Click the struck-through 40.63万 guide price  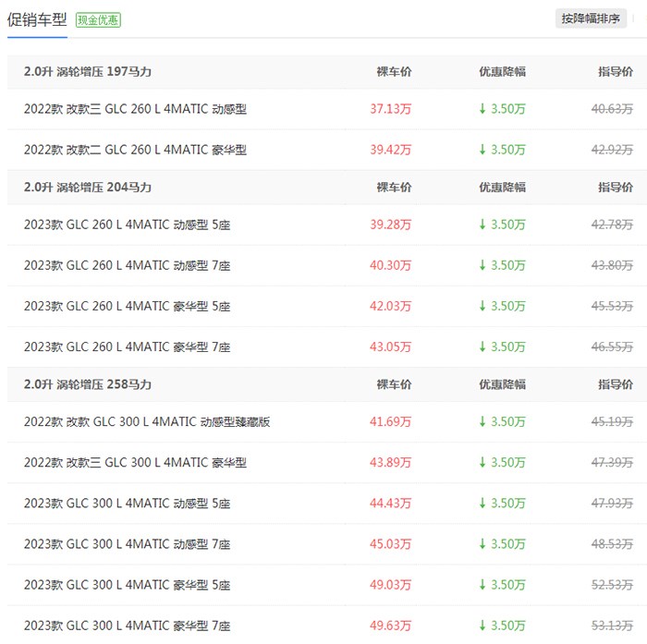click(x=612, y=109)
